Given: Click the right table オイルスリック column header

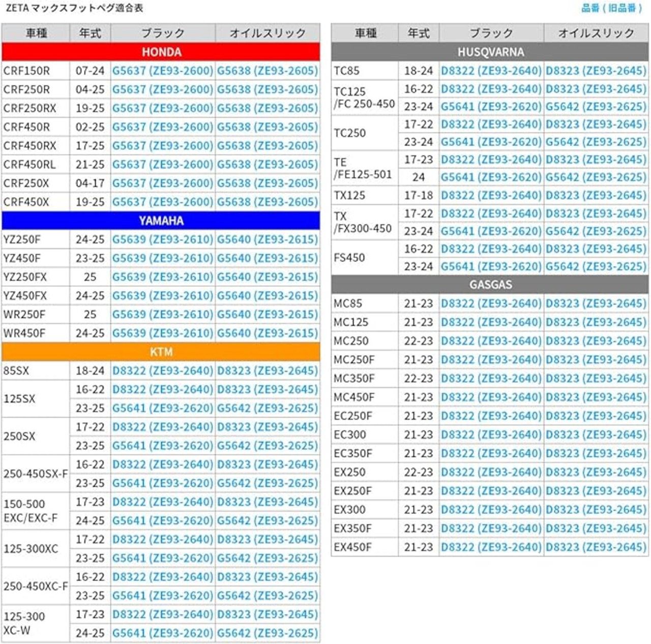Looking at the screenshot, I should pyautogui.click(x=596, y=33).
